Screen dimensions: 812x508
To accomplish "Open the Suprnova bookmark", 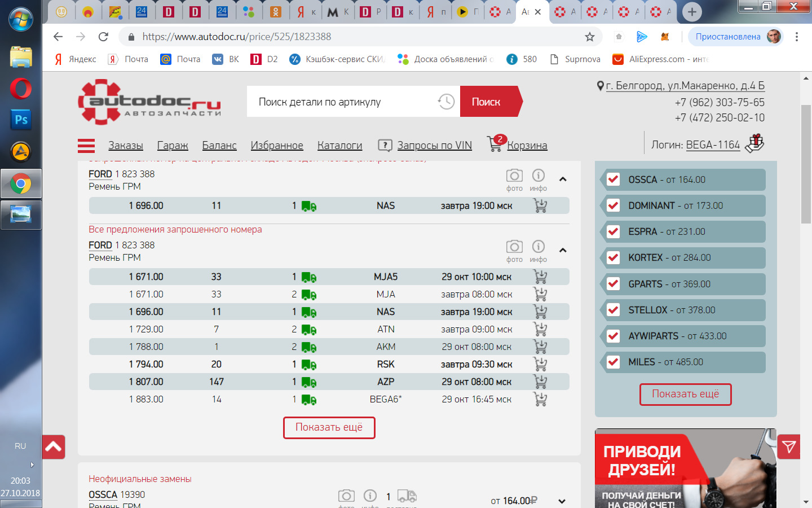I will (x=575, y=59).
